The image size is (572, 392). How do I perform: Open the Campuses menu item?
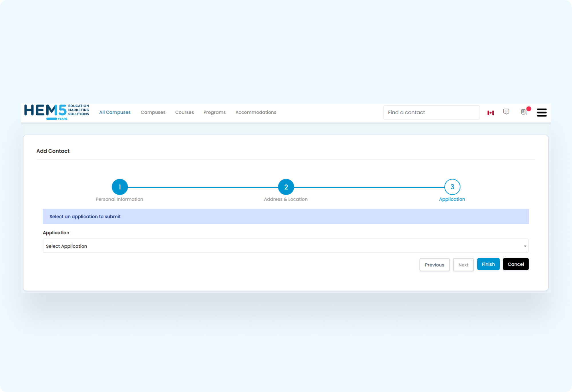[x=153, y=112]
